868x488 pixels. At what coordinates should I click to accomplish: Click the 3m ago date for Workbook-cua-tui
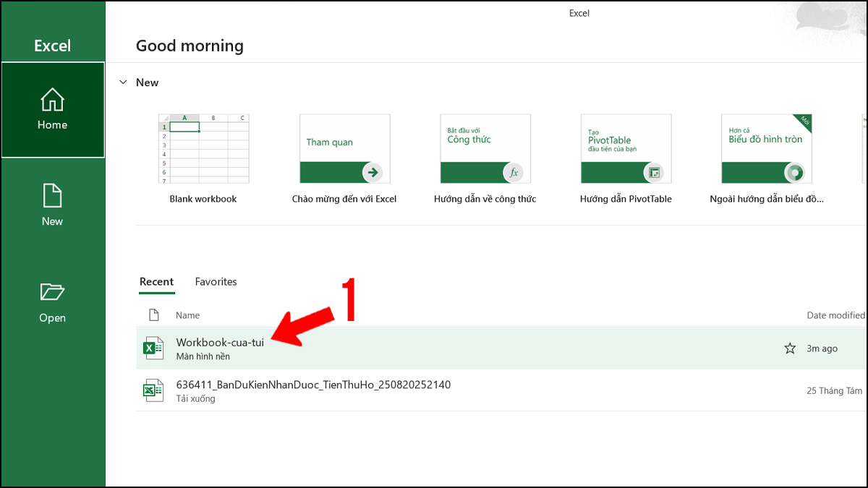822,348
